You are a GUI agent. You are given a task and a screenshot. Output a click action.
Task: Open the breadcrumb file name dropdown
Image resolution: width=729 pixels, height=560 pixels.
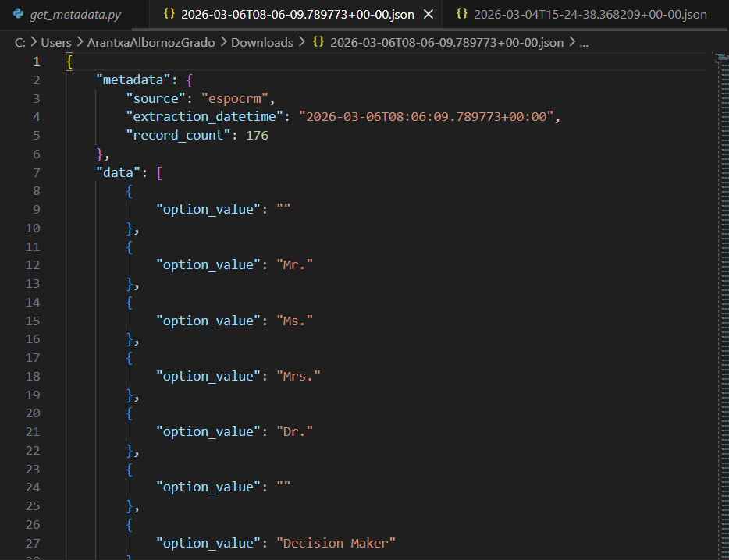pos(446,42)
